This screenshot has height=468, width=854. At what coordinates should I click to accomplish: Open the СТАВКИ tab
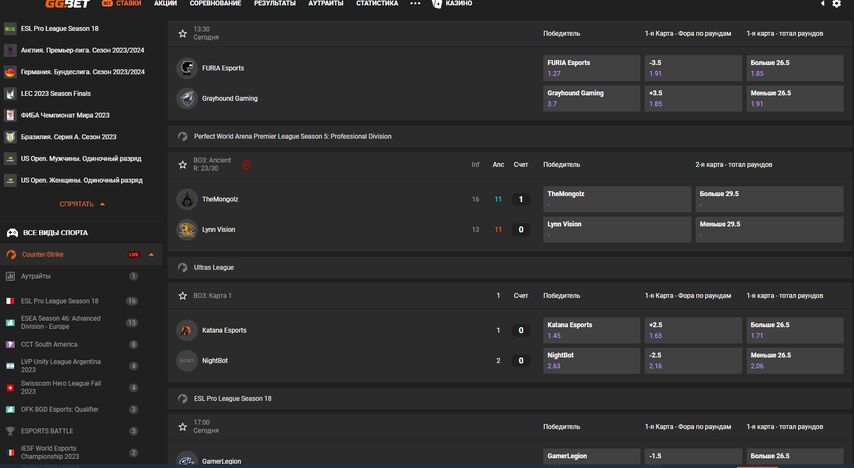tap(121, 3)
